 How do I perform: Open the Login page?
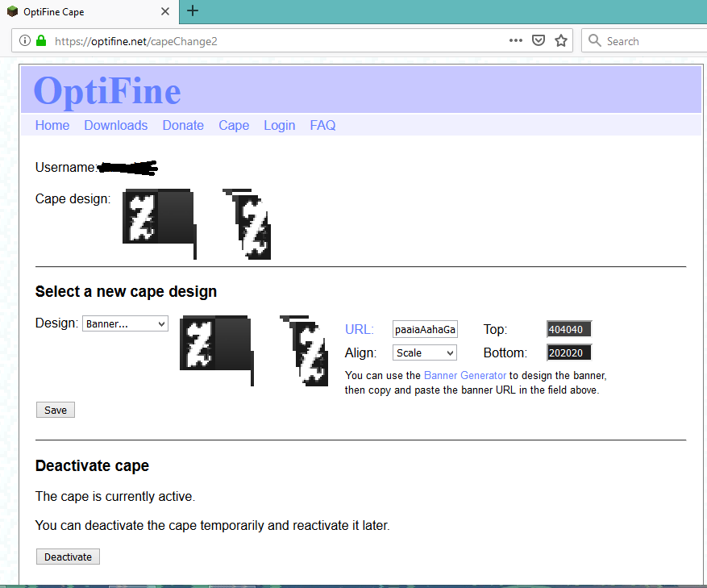click(x=280, y=126)
